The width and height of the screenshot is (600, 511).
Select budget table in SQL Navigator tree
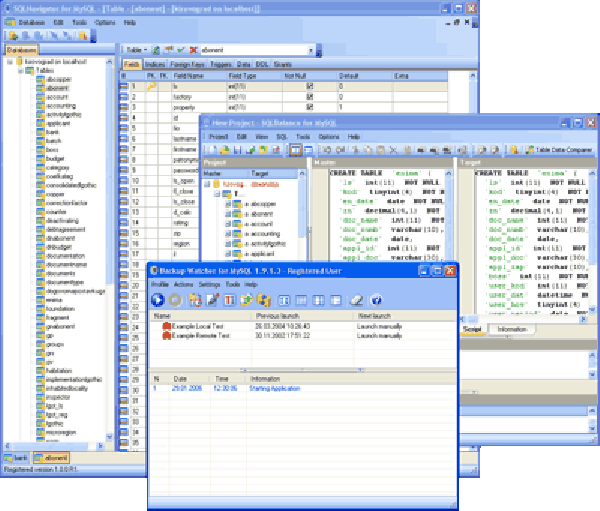55,158
